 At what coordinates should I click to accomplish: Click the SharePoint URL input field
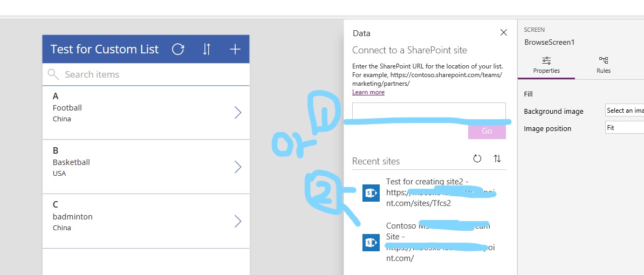click(x=429, y=111)
